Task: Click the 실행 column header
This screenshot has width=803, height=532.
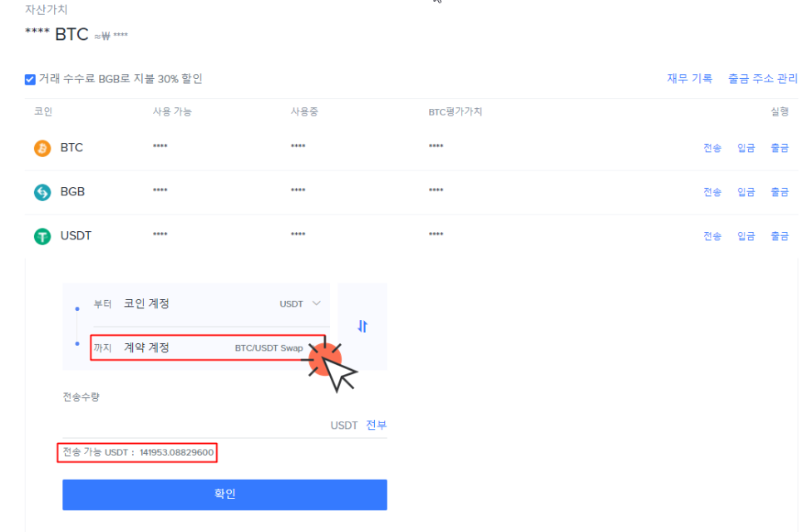Action: [x=780, y=111]
